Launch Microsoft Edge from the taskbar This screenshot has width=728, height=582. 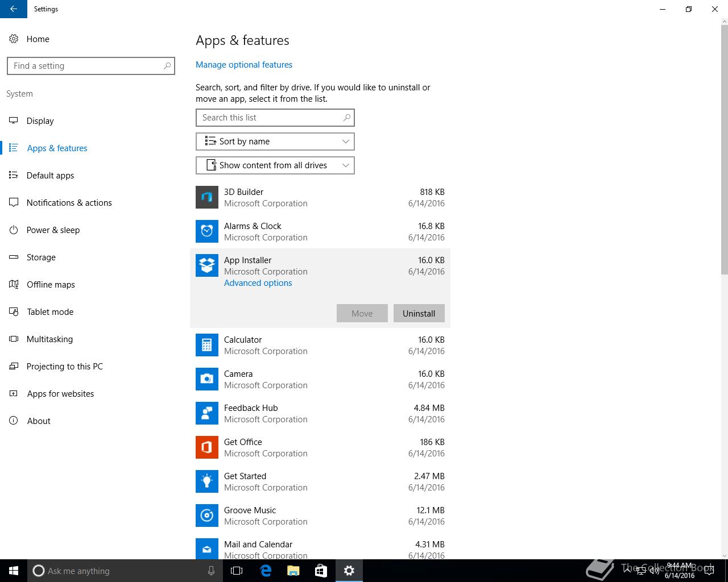pyautogui.click(x=266, y=571)
